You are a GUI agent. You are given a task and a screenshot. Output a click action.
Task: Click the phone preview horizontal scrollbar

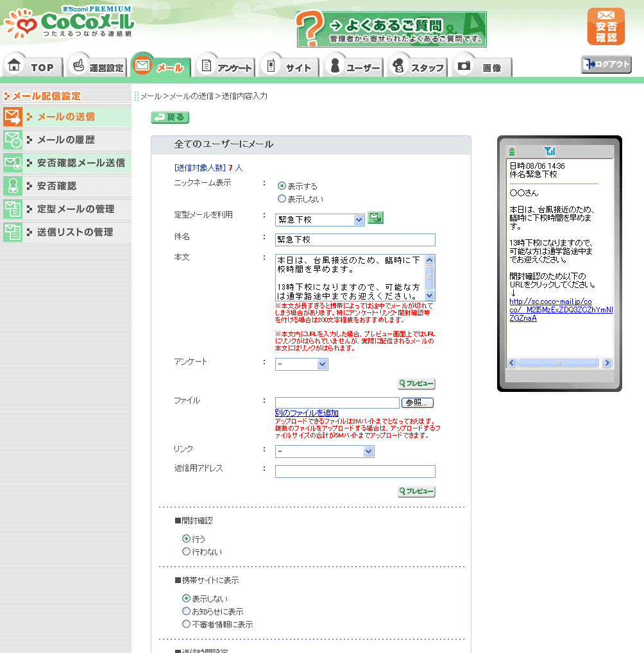pos(557,362)
